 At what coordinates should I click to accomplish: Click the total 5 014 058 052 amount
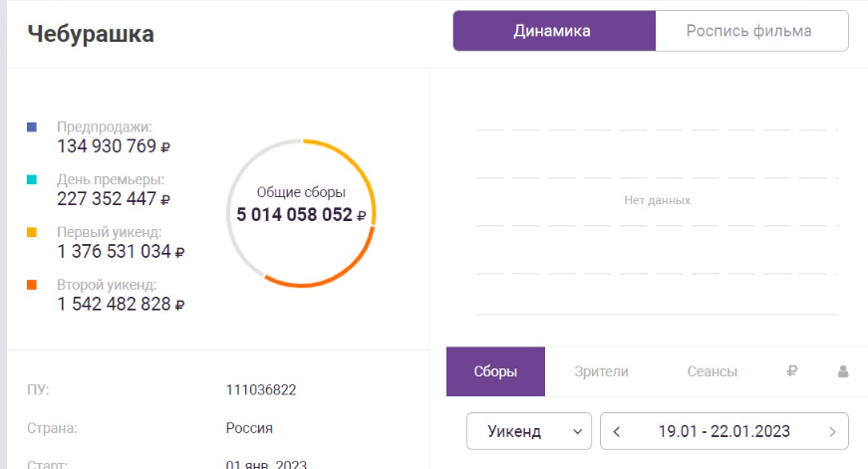pos(301,215)
